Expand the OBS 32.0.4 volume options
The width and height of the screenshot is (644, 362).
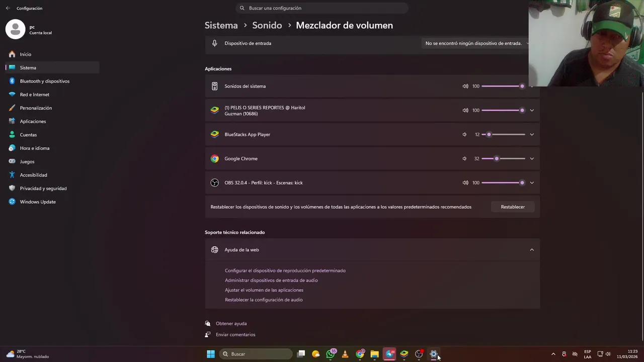pos(532,183)
